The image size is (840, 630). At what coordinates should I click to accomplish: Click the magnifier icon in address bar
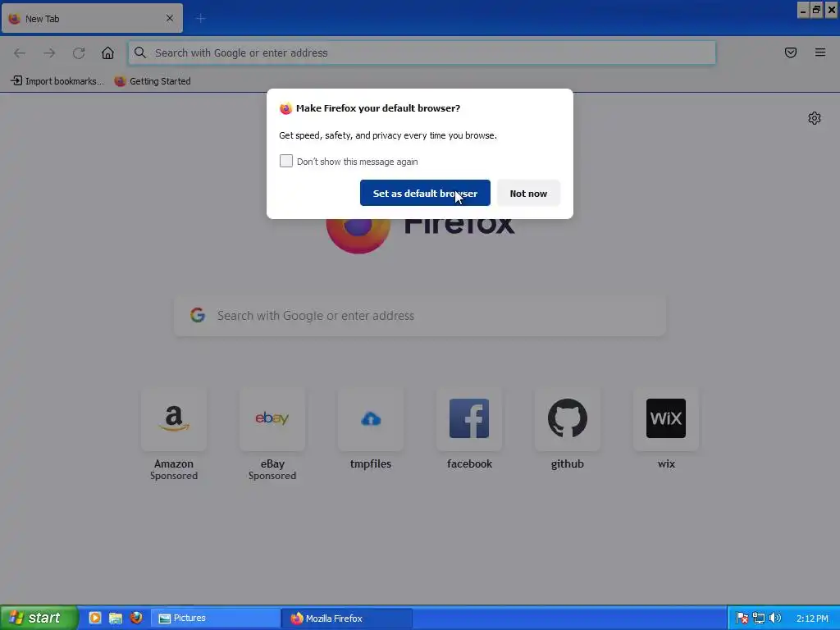(139, 52)
